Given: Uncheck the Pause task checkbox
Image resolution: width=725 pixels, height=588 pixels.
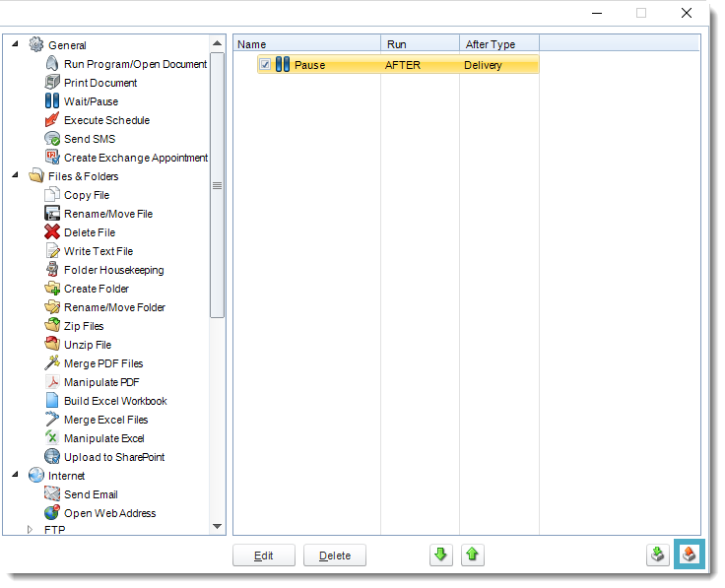Looking at the screenshot, I should 265,64.
